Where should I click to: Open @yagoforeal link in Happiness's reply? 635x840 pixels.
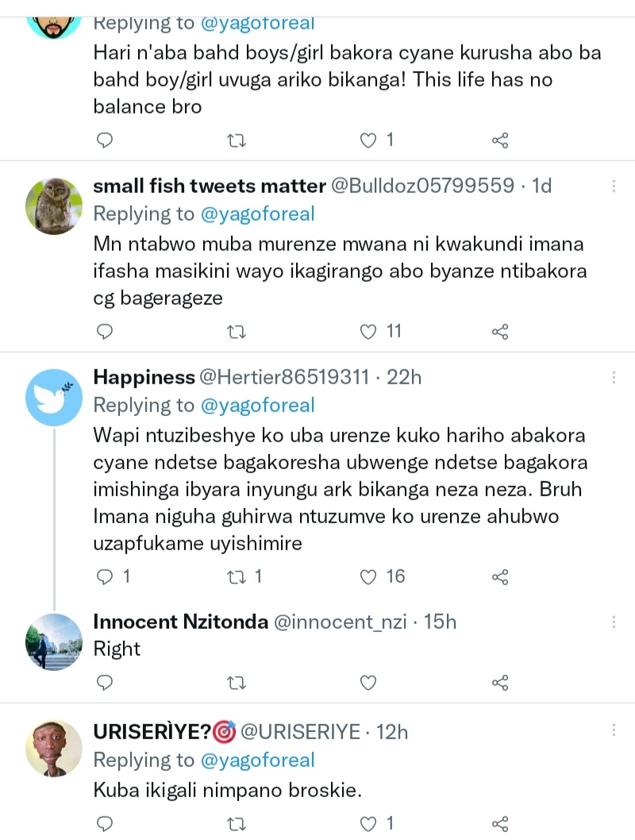pyautogui.click(x=257, y=405)
